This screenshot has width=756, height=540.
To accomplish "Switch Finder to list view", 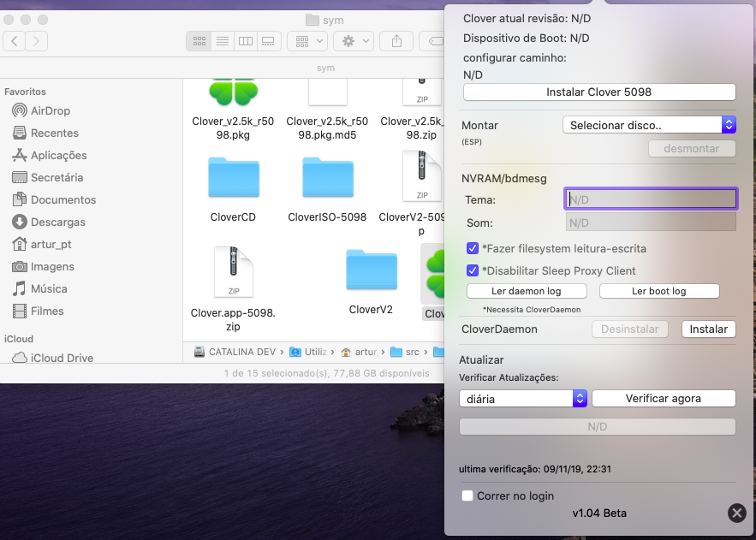I will [x=223, y=41].
